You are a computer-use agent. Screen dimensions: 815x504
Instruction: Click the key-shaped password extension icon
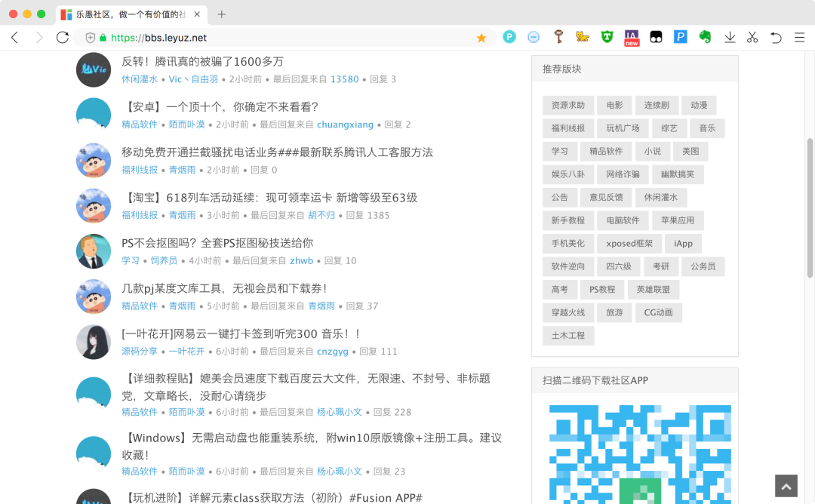click(558, 37)
